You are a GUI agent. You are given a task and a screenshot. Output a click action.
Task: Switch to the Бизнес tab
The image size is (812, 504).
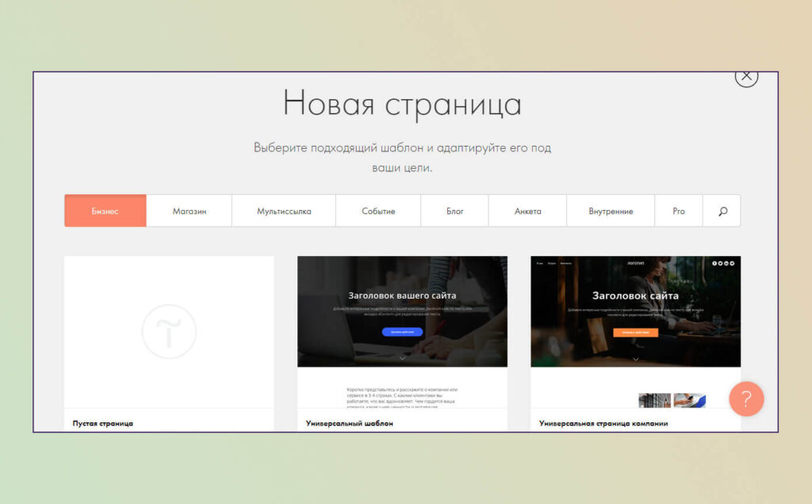[x=105, y=211]
